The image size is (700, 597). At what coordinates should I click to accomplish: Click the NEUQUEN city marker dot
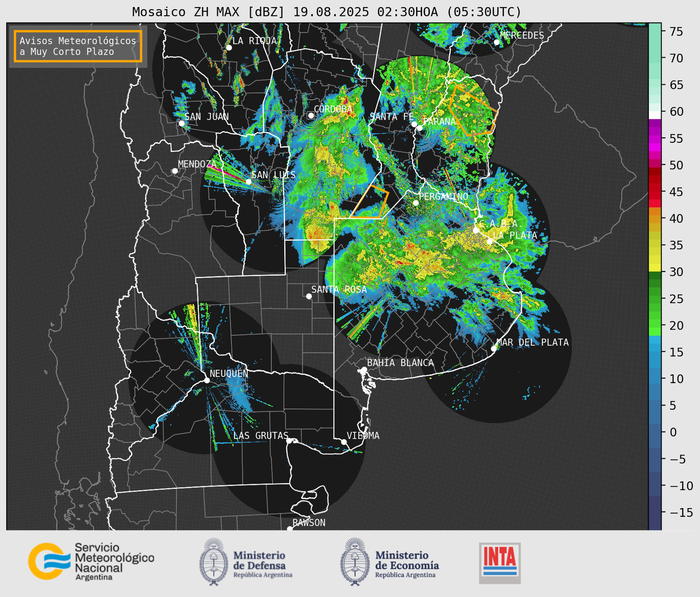pyautogui.click(x=207, y=380)
